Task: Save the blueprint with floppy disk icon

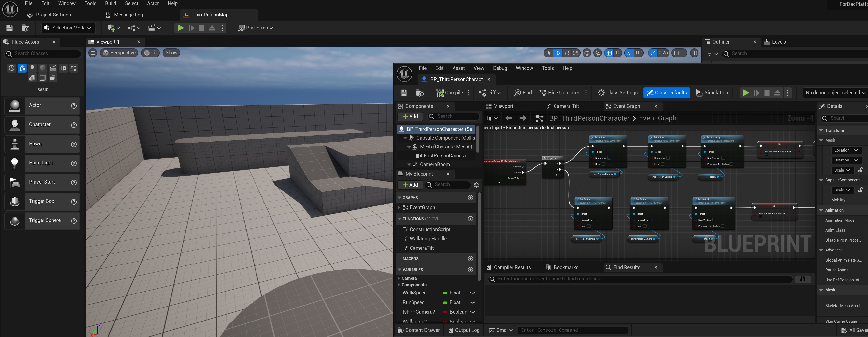Action: 404,93
